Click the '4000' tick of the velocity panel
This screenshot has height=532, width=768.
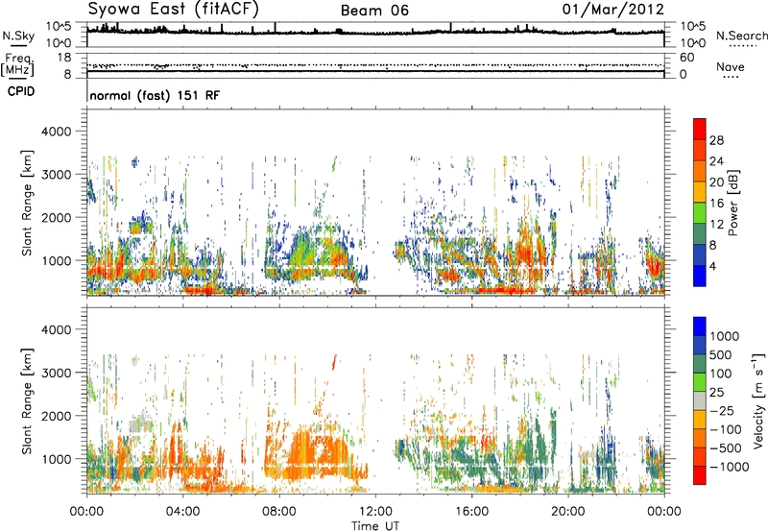[x=57, y=329]
